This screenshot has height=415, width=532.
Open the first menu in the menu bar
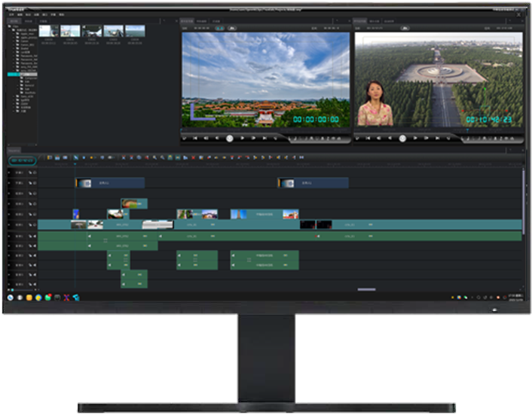tap(11, 14)
